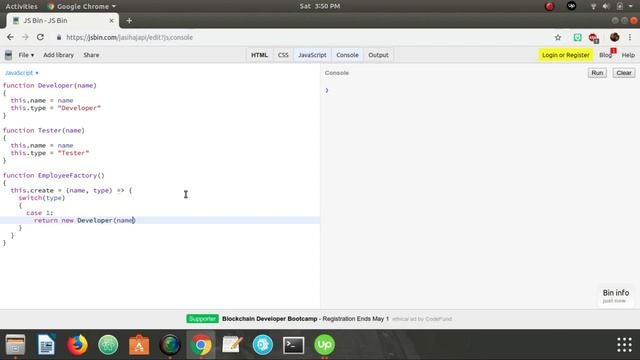This screenshot has height=360, width=640.
Task: Clear the console
Action: [x=624, y=73]
